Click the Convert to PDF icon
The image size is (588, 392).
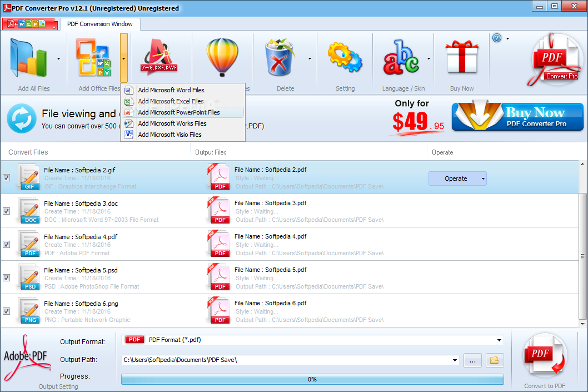pos(545,356)
